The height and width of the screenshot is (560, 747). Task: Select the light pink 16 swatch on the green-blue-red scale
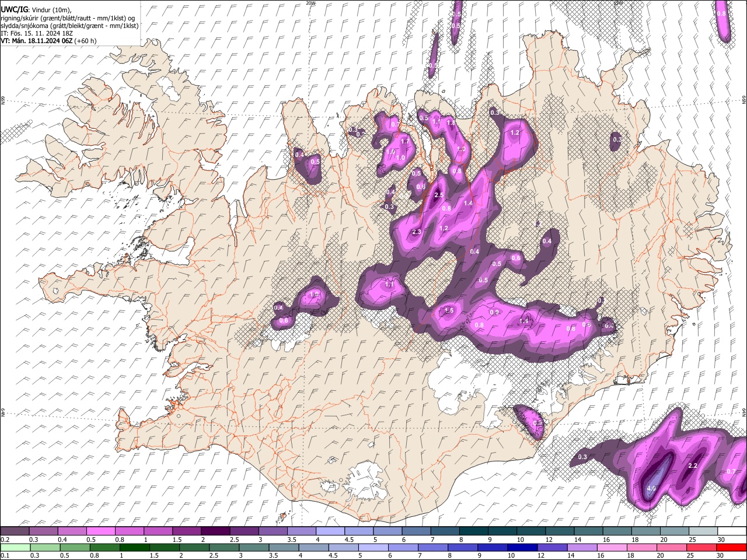pos(611,547)
